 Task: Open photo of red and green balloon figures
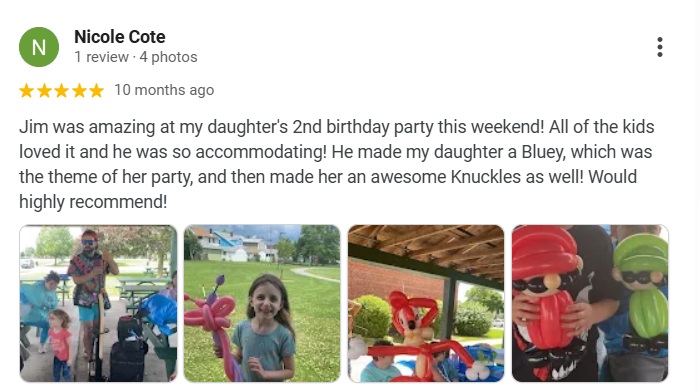[x=590, y=304]
